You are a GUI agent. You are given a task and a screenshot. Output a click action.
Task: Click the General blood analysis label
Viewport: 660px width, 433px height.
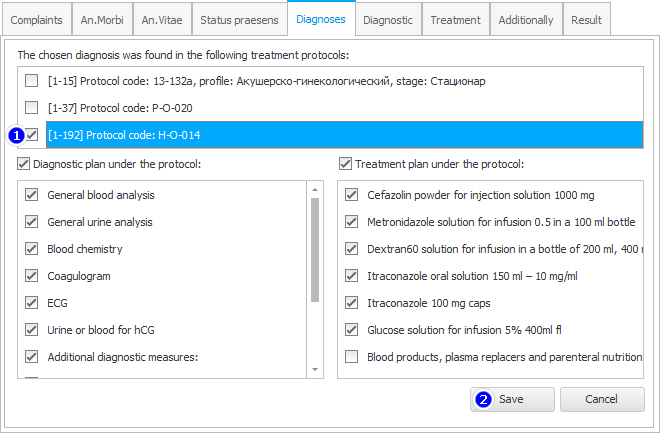pos(101,195)
